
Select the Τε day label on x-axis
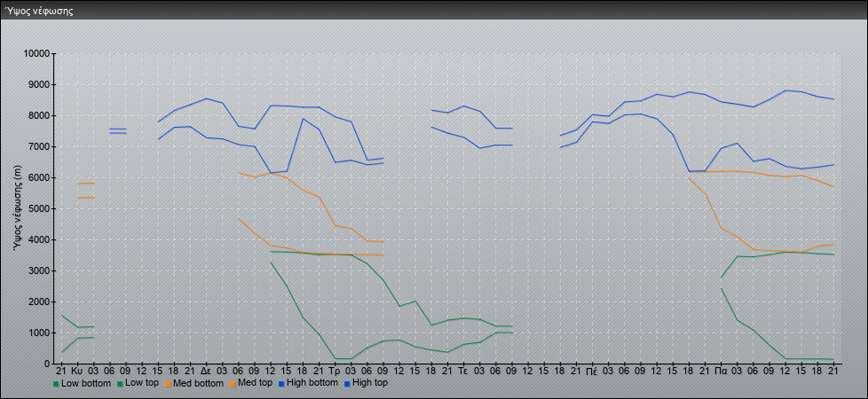click(463, 372)
